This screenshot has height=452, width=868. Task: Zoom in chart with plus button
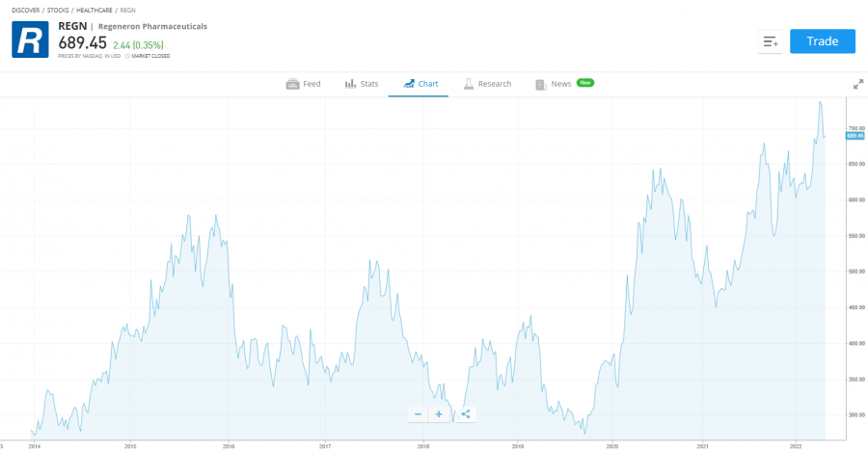pyautogui.click(x=439, y=414)
